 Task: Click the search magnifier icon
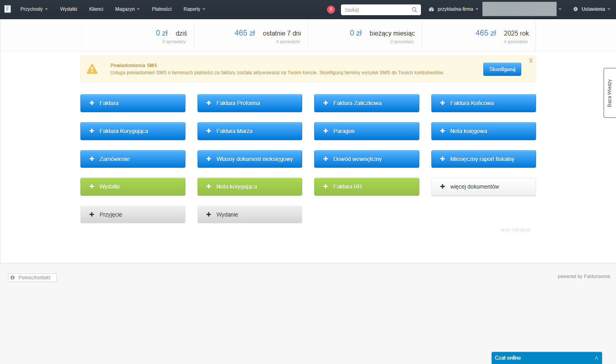415,10
